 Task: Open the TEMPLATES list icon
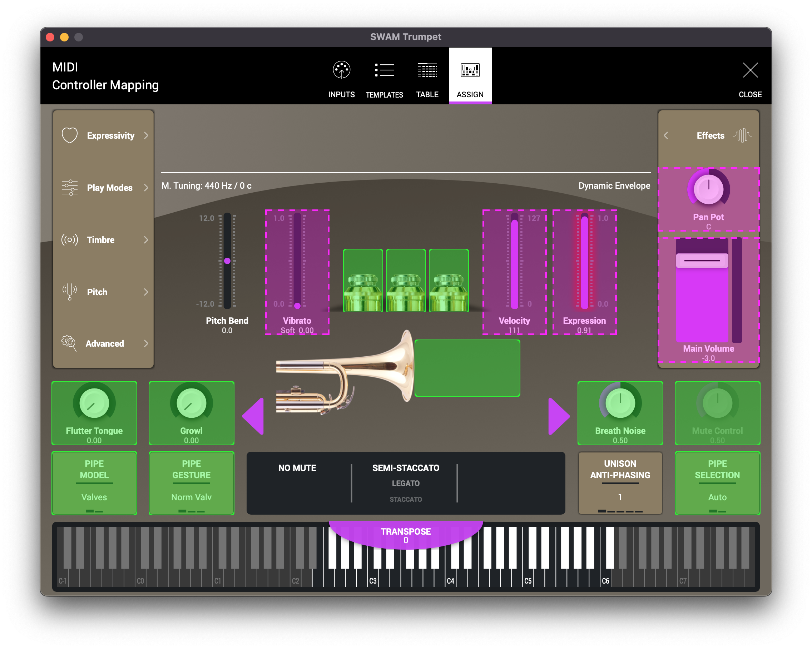pyautogui.click(x=384, y=70)
